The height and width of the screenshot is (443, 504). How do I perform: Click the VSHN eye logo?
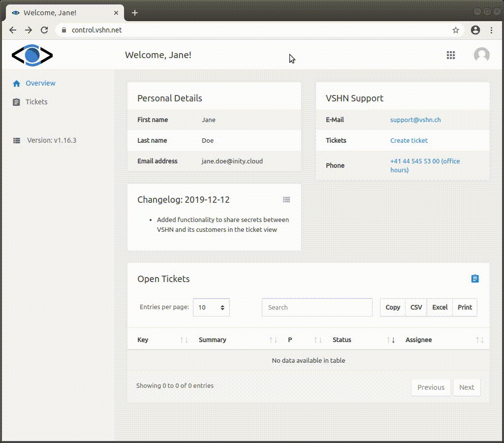pos(31,55)
